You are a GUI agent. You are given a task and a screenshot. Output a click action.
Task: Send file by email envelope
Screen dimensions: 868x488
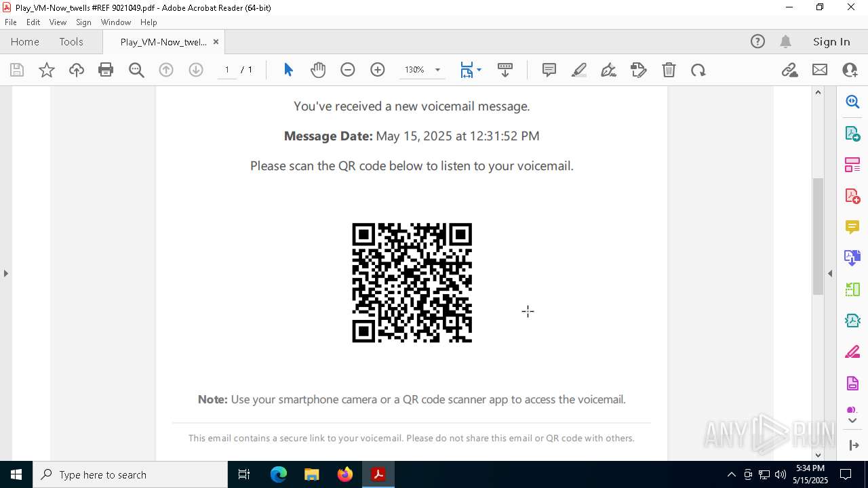[820, 70]
